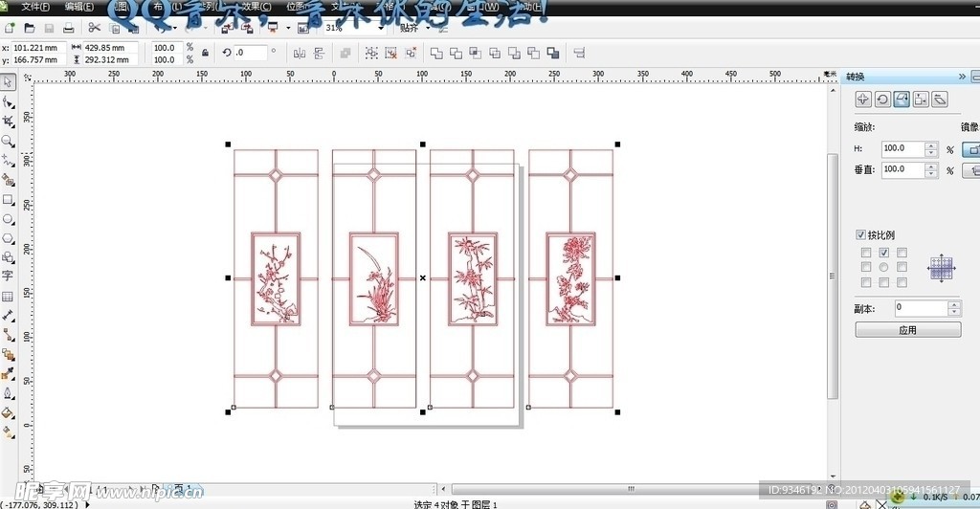
Task: Click the 应用 apply button
Action: tap(907, 330)
